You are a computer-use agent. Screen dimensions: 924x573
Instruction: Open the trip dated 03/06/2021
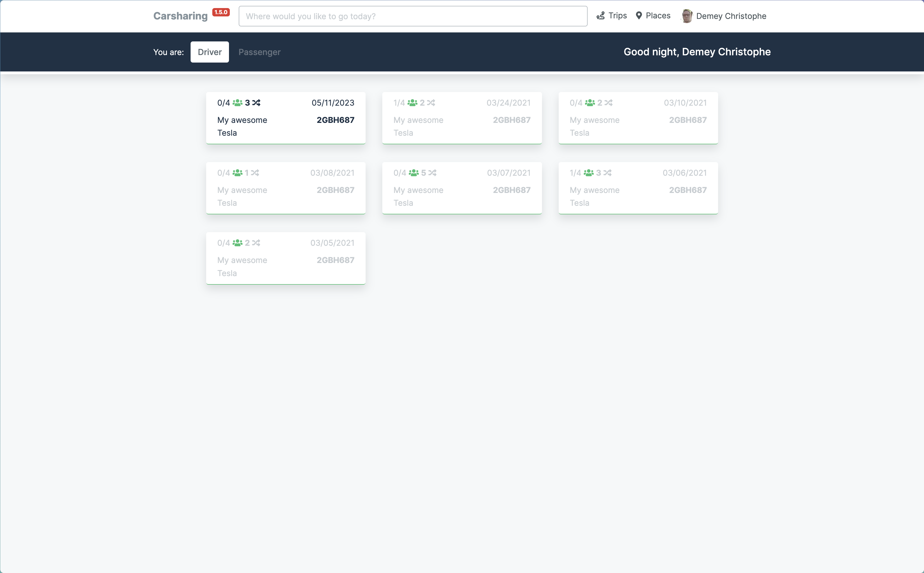638,188
